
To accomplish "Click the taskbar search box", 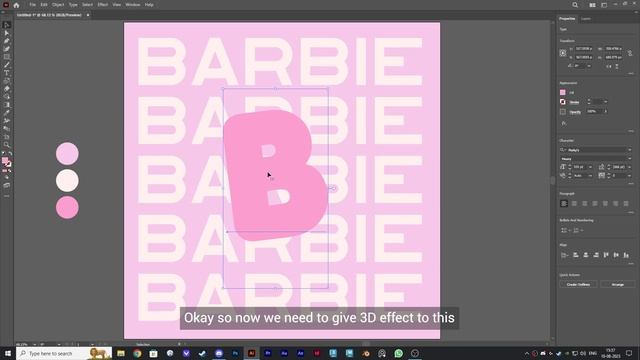I will point(64,353).
